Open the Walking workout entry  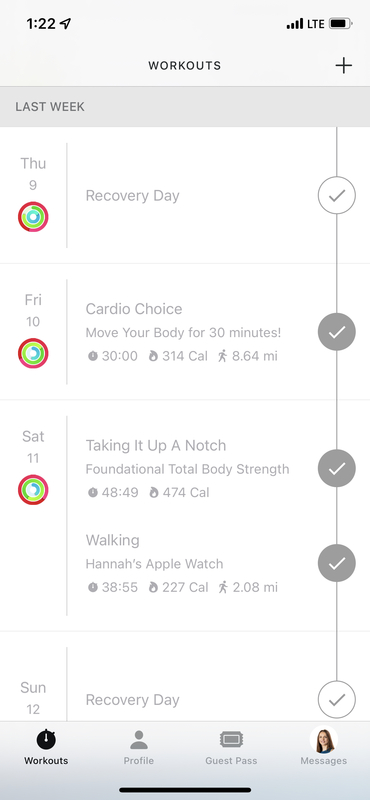tap(182, 563)
